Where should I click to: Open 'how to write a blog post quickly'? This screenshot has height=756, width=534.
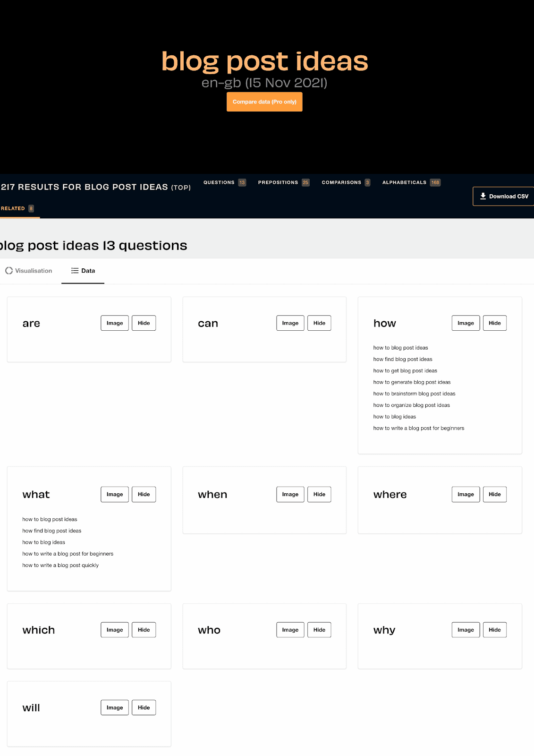pos(60,565)
